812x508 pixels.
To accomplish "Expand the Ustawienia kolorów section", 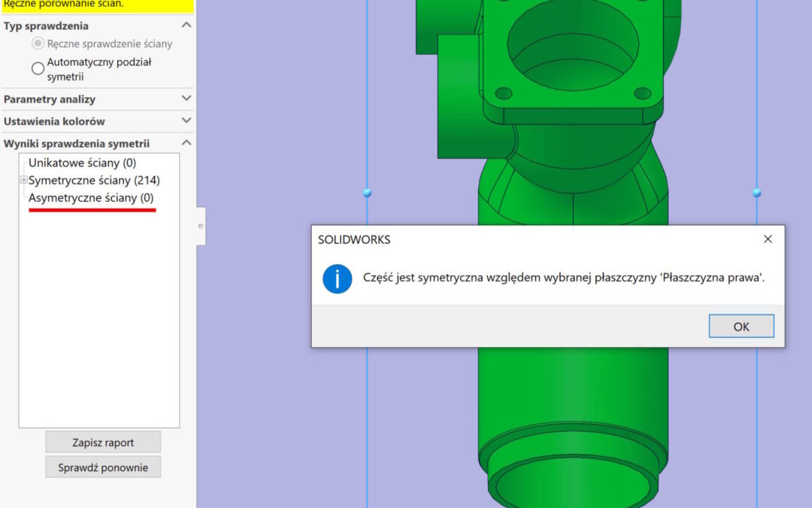I will (186, 120).
